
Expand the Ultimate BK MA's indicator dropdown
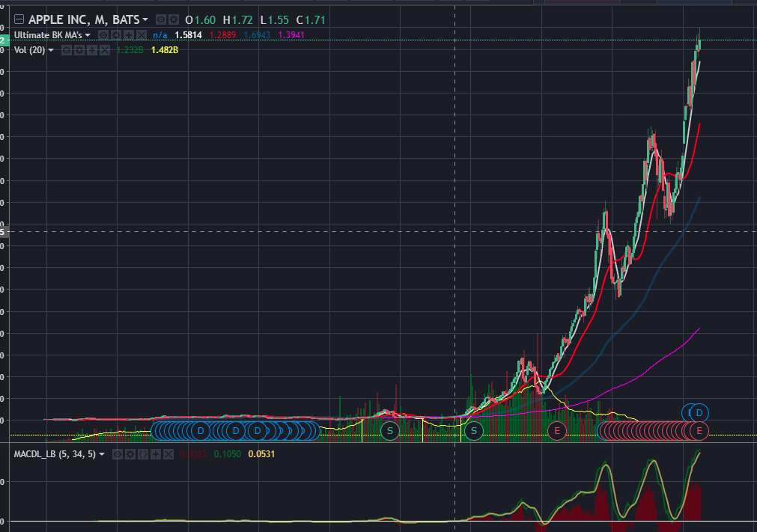(88, 35)
